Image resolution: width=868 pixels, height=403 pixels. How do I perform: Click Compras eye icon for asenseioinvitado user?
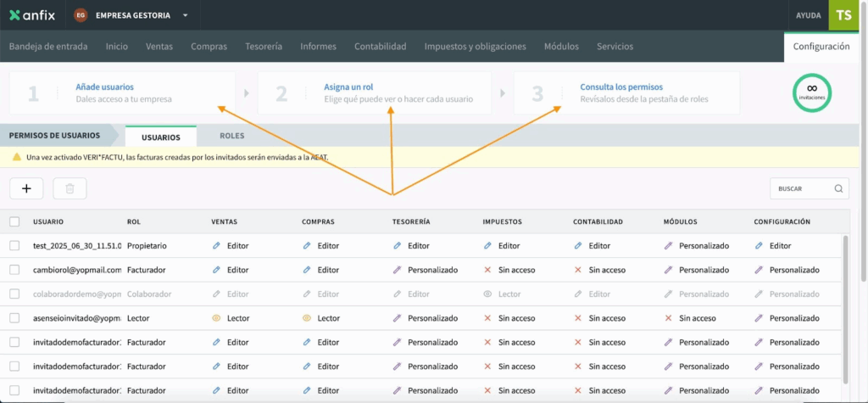[307, 318]
